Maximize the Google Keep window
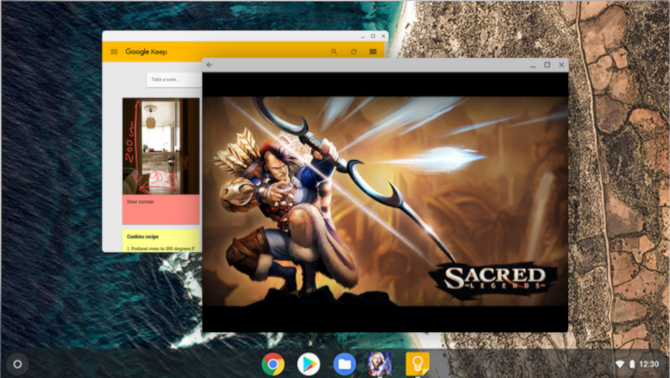Viewport: 670px width, 378px height. tap(373, 36)
